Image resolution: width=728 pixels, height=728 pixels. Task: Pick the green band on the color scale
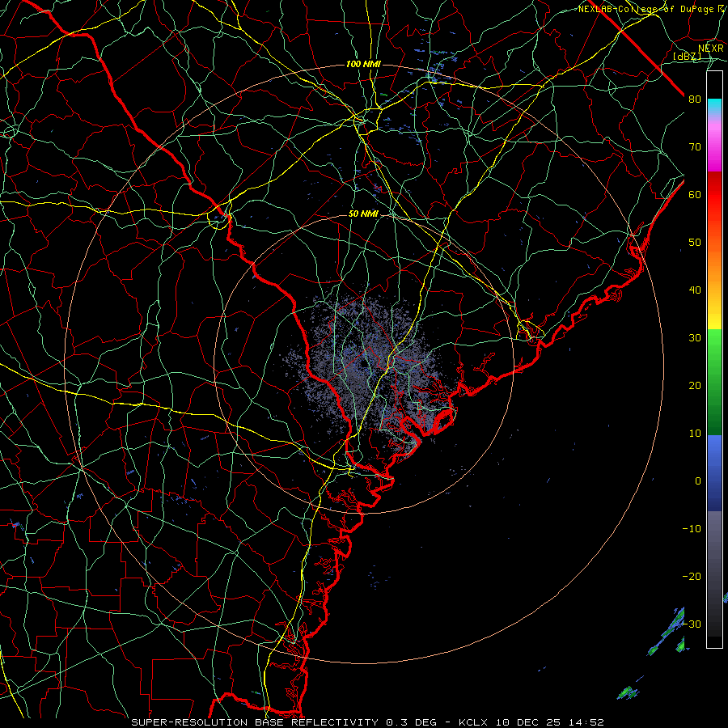tap(714, 382)
